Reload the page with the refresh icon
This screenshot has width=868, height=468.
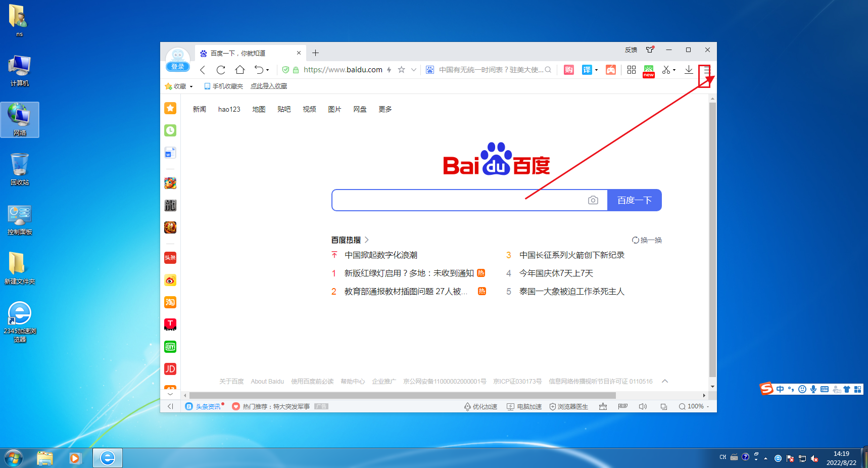[x=221, y=70]
